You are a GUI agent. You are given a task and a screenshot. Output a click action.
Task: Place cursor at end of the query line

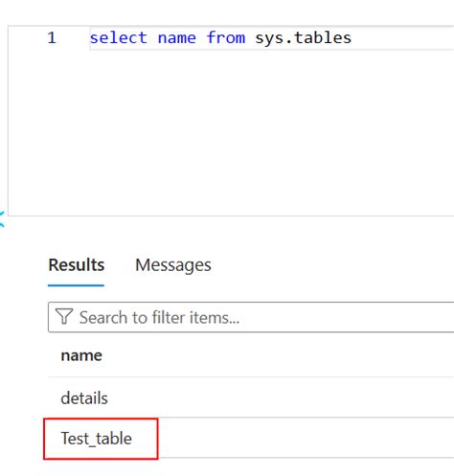pyautogui.click(x=352, y=37)
